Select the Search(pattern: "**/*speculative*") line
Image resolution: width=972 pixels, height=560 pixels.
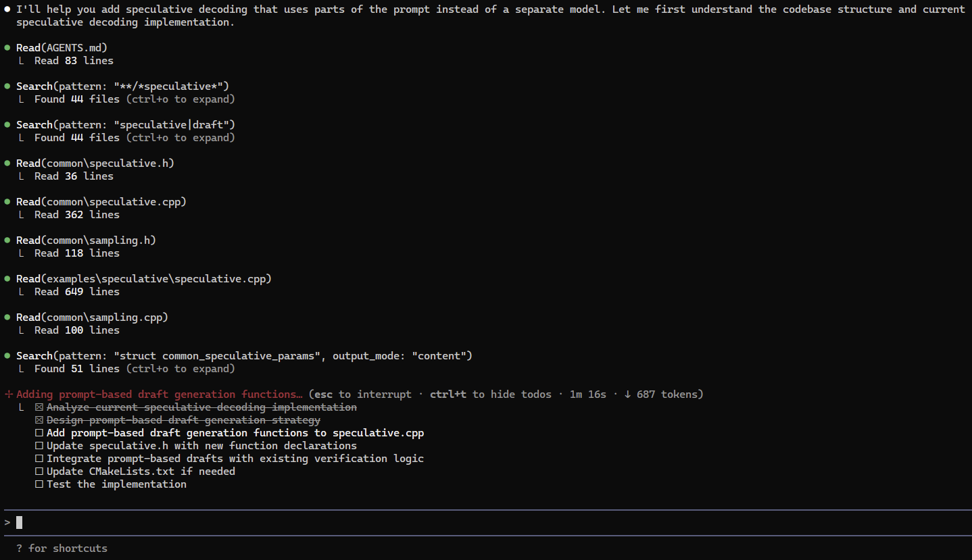(x=123, y=86)
